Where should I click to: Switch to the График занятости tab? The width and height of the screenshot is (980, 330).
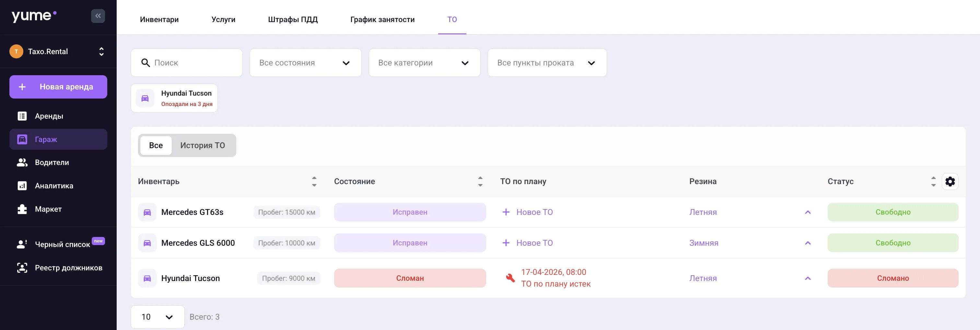pyautogui.click(x=382, y=19)
